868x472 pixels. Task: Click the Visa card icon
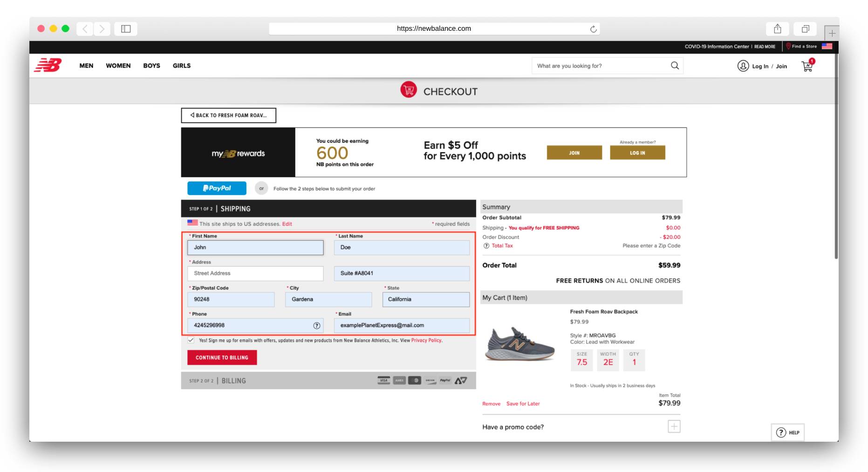(x=383, y=381)
